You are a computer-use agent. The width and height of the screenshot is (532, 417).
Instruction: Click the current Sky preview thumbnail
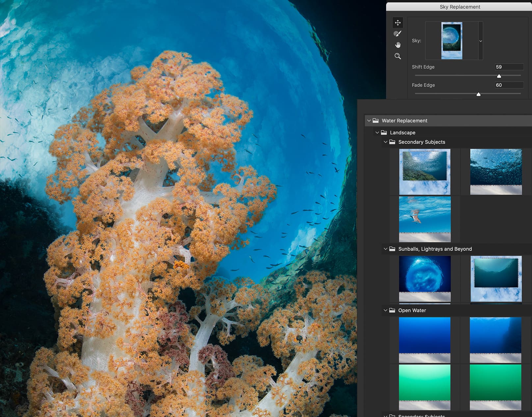452,40
